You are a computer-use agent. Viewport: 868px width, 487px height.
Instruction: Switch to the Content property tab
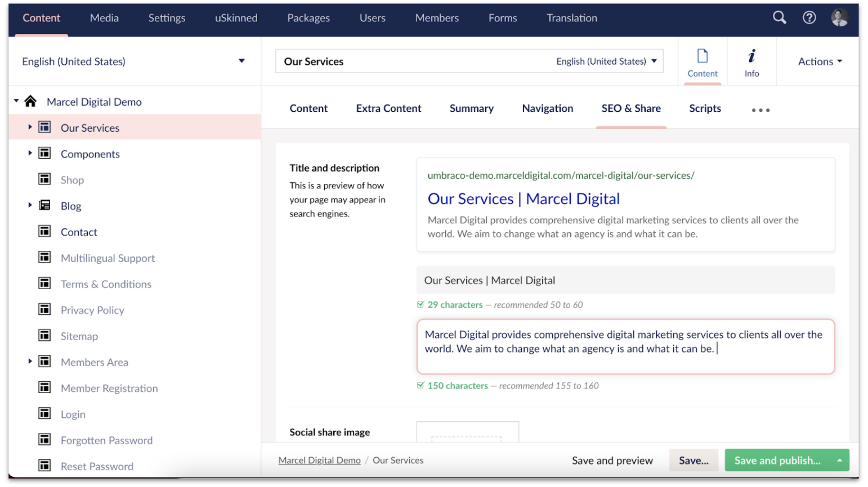pos(308,109)
